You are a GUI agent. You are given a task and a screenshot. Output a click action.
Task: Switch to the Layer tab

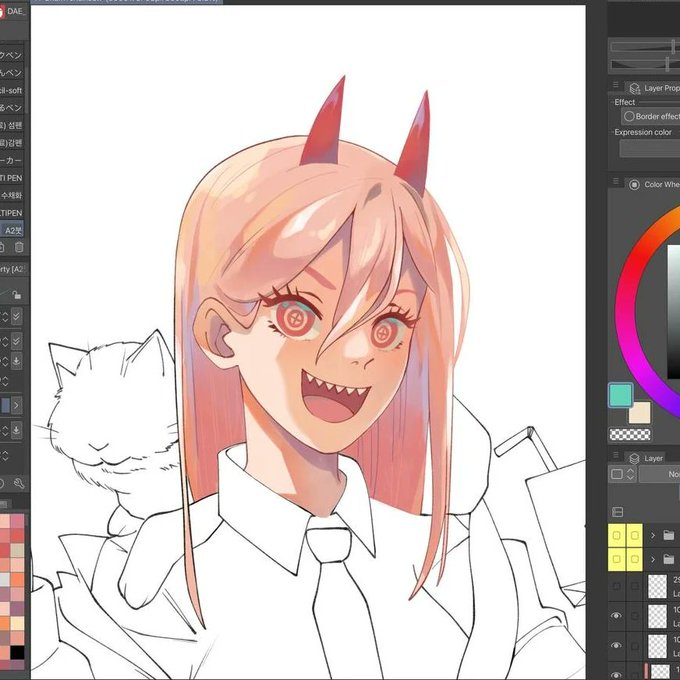647,458
